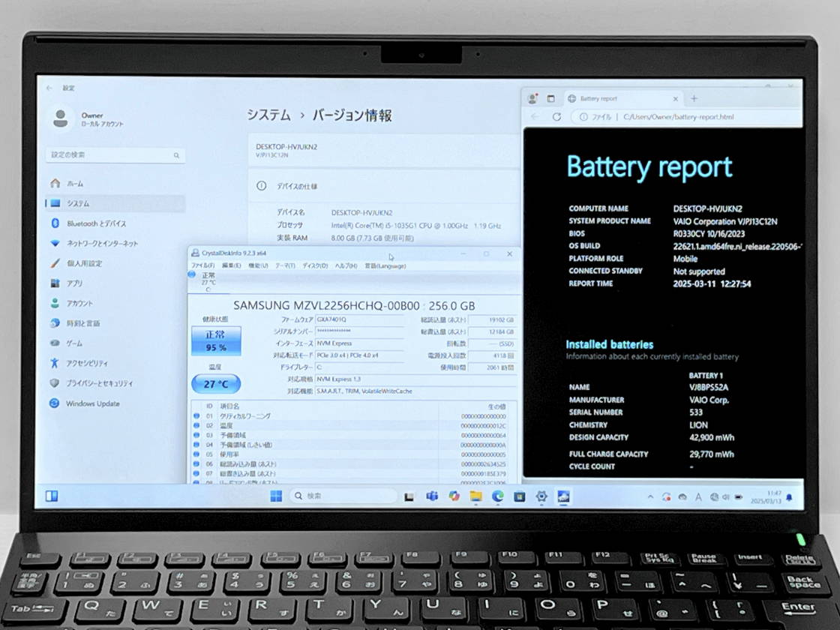Open 個人用設定 in Settings sidebar
Viewport: 840px width, 630px height.
[x=76, y=263]
